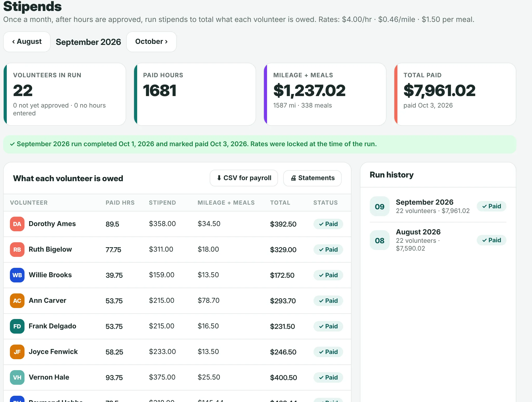
Task: Open September 2026 run history entry
Action: coord(438,206)
